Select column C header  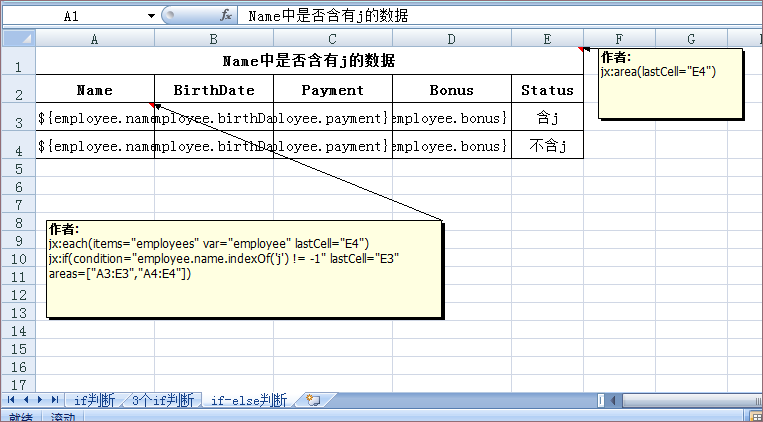coord(332,38)
